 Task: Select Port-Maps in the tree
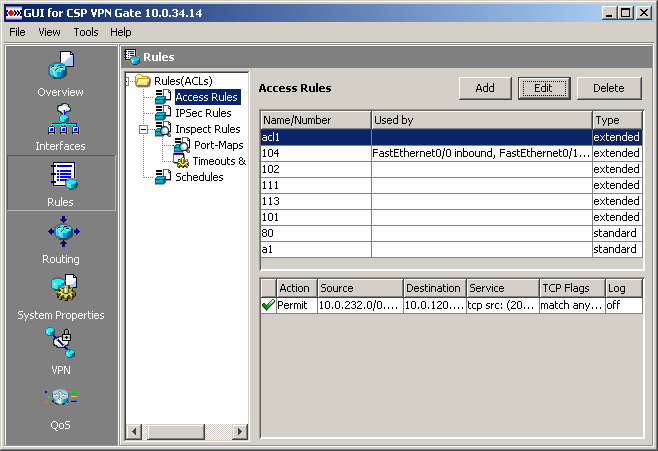(x=219, y=145)
